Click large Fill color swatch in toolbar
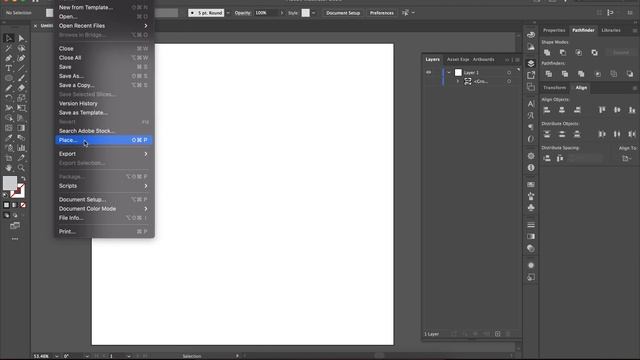The image size is (640, 360). 10,183
